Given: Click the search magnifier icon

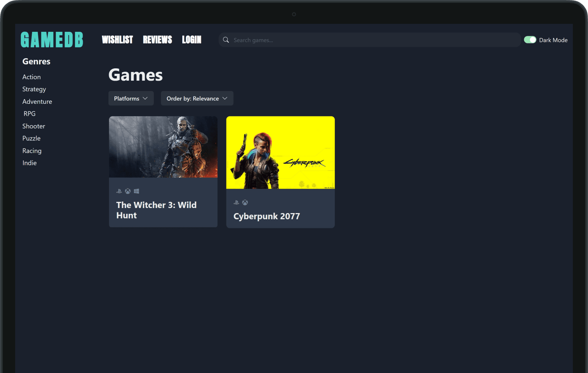Looking at the screenshot, I should [226, 40].
